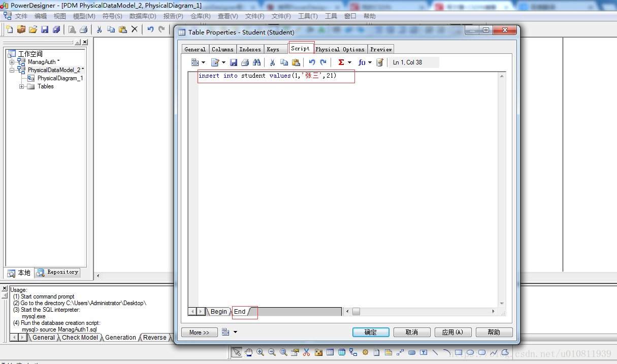
Task: Open the f() functions dropdown arrow
Action: pos(370,62)
